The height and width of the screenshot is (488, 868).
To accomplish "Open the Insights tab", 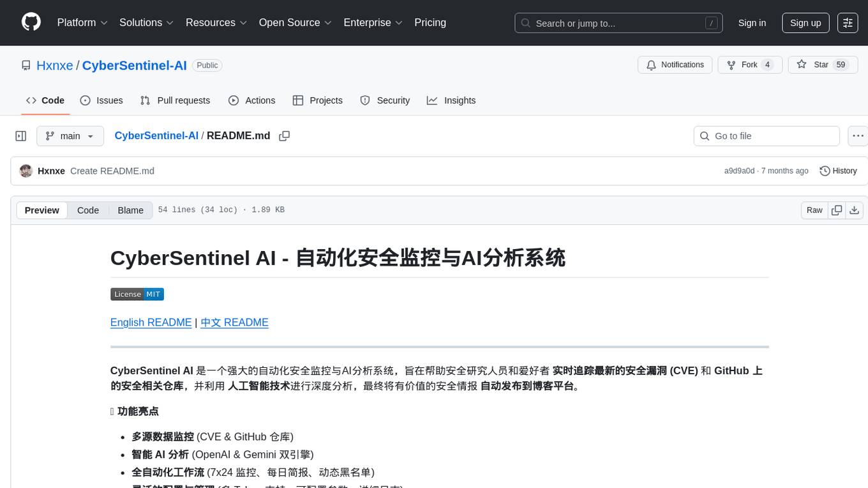I will [x=451, y=100].
